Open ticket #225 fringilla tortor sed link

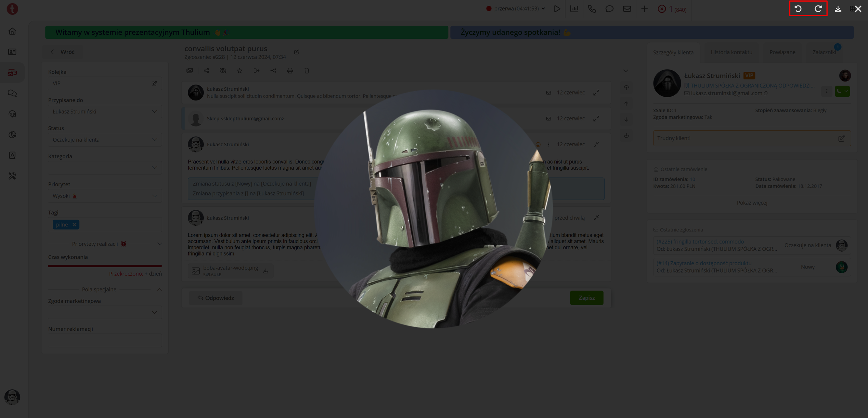pyautogui.click(x=700, y=242)
